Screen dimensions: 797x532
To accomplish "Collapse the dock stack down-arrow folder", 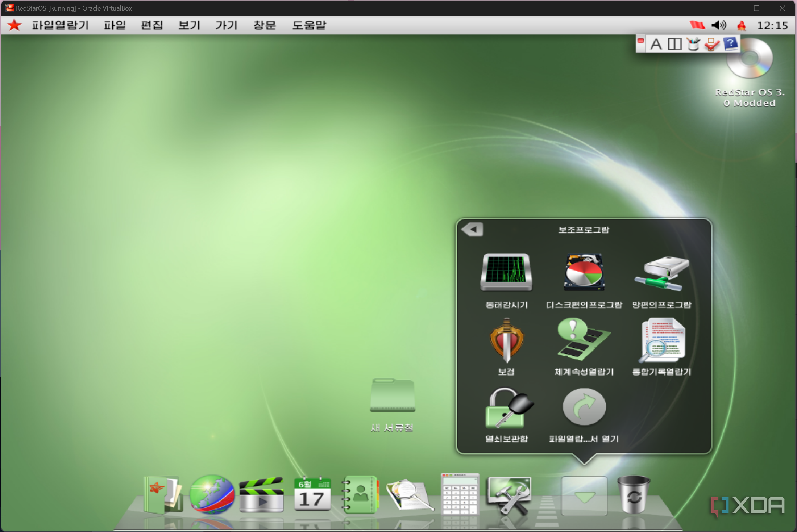I will pos(584,496).
